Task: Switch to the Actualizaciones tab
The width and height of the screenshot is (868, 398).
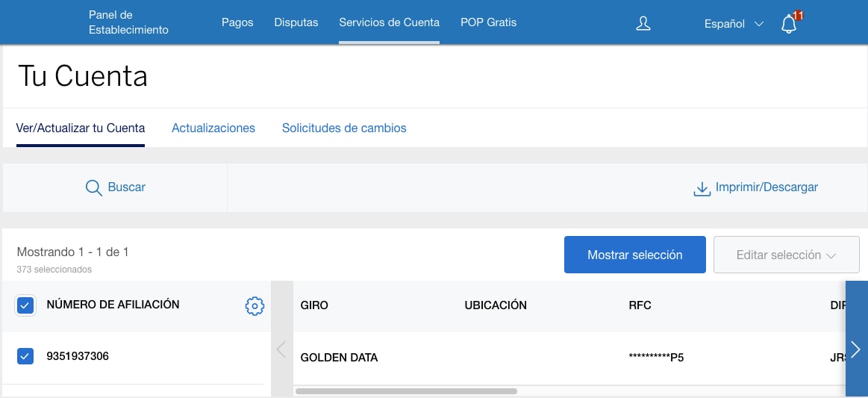Action: point(213,128)
